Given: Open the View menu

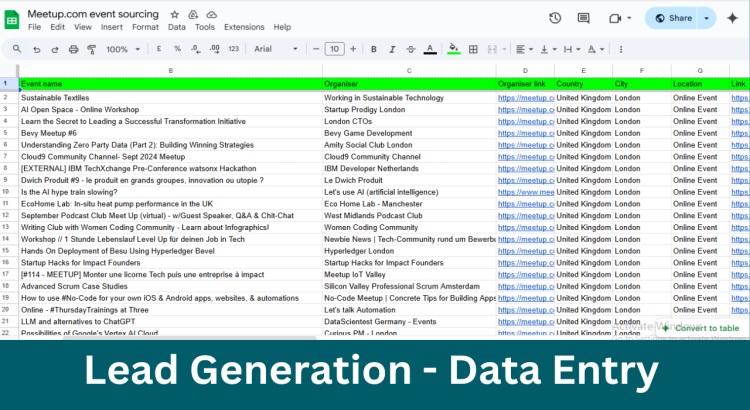Looking at the screenshot, I should click(83, 27).
